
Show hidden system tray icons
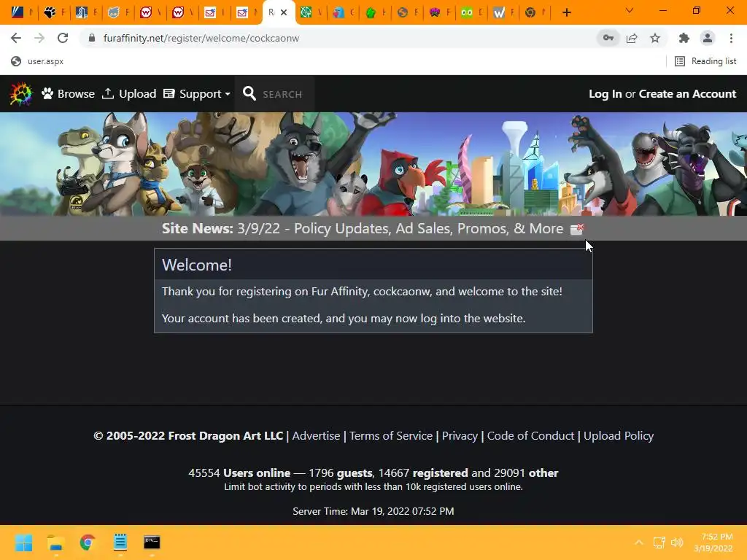639,542
